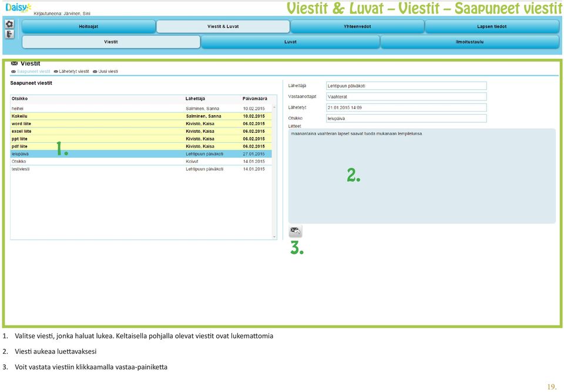Click the Lähetetyt date field
Image resolution: width=564 pixels, height=392 pixels.
point(406,108)
